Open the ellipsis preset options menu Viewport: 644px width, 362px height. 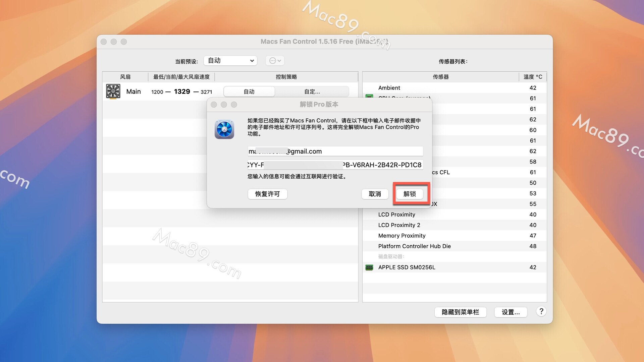tap(275, 61)
